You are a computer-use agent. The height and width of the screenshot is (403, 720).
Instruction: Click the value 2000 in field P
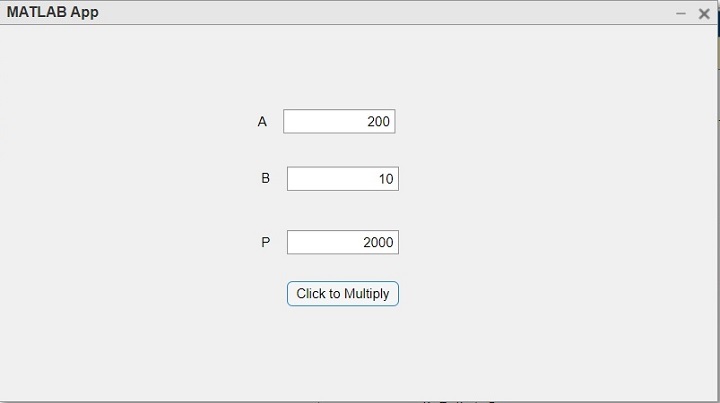pyautogui.click(x=378, y=242)
